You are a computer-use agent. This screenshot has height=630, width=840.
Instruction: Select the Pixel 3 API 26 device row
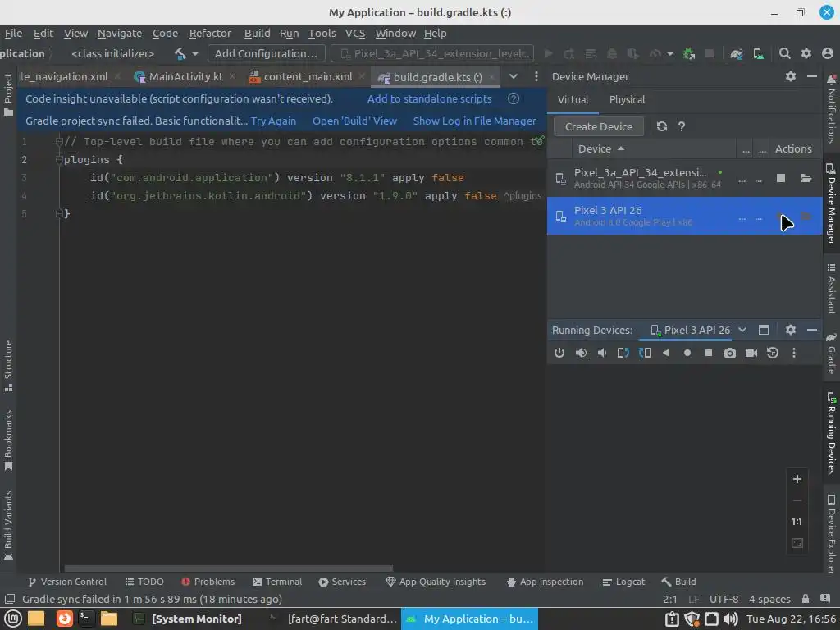[x=685, y=216]
